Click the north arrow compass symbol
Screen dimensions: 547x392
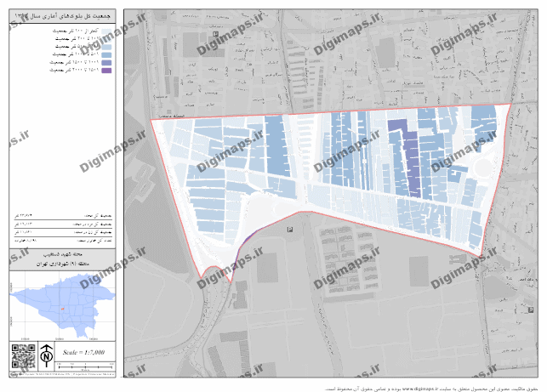point(46,355)
